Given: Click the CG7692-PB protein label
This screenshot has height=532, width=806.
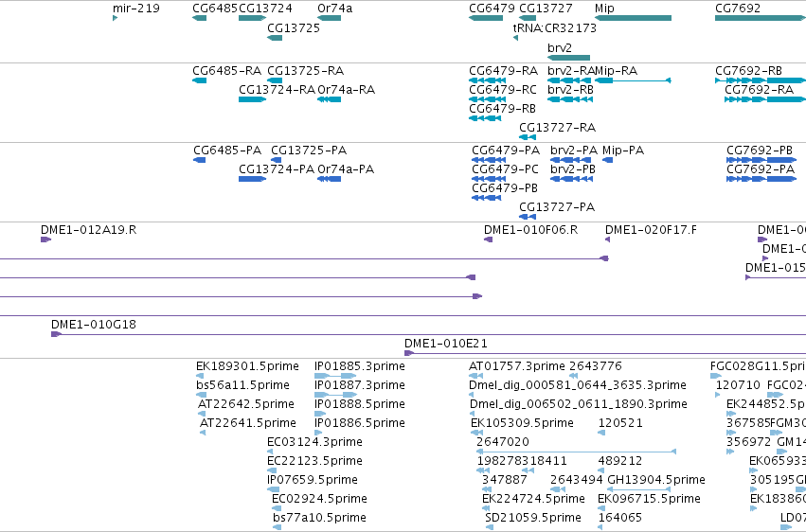Looking at the screenshot, I should (760, 150).
